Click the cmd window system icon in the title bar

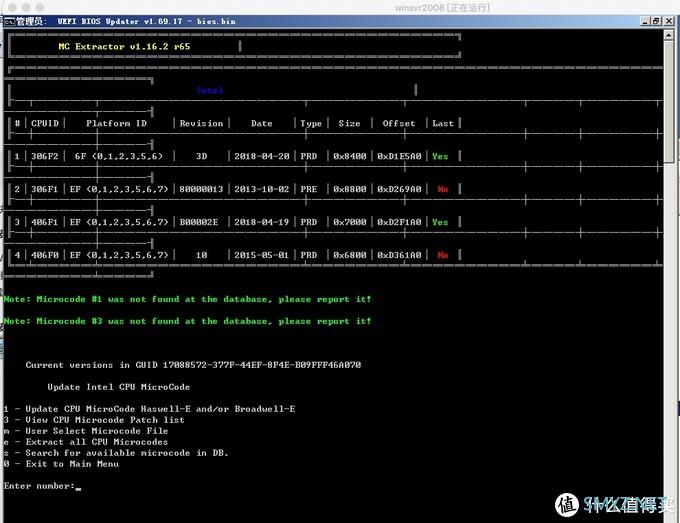10,21
